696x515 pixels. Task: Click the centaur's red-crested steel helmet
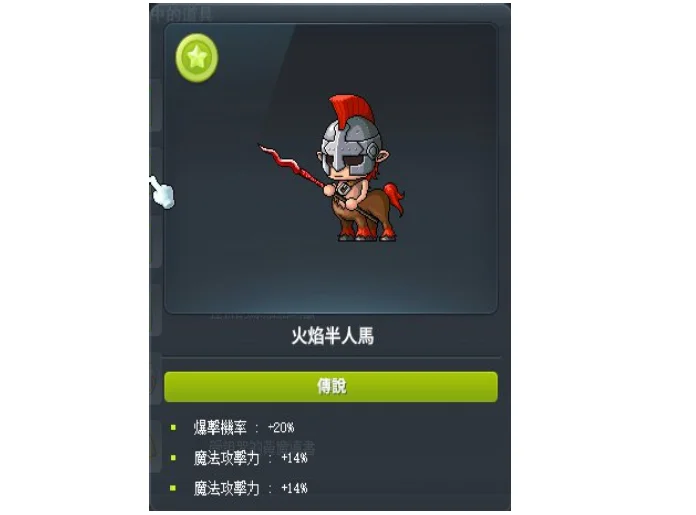(x=351, y=135)
